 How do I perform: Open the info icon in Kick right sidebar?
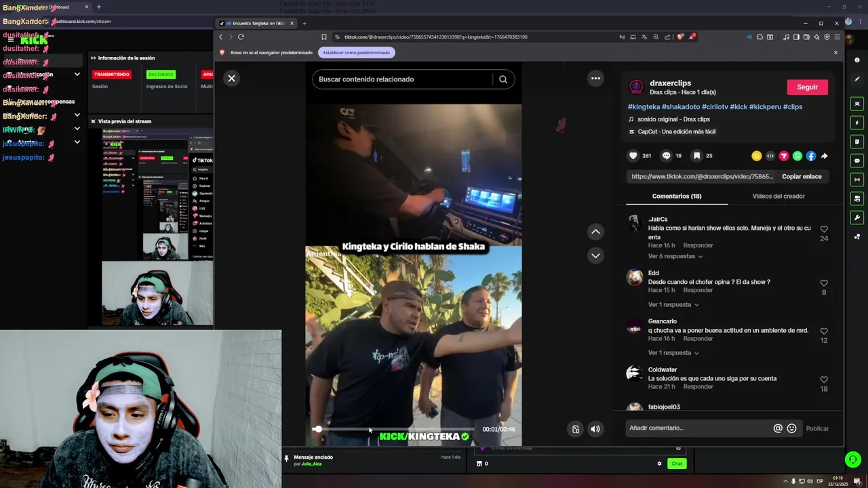[857, 60]
